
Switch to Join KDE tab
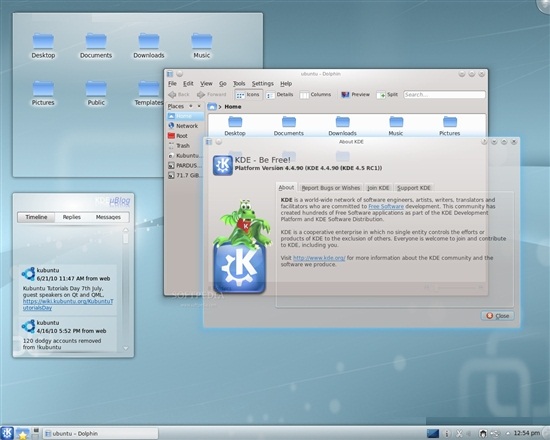point(378,188)
